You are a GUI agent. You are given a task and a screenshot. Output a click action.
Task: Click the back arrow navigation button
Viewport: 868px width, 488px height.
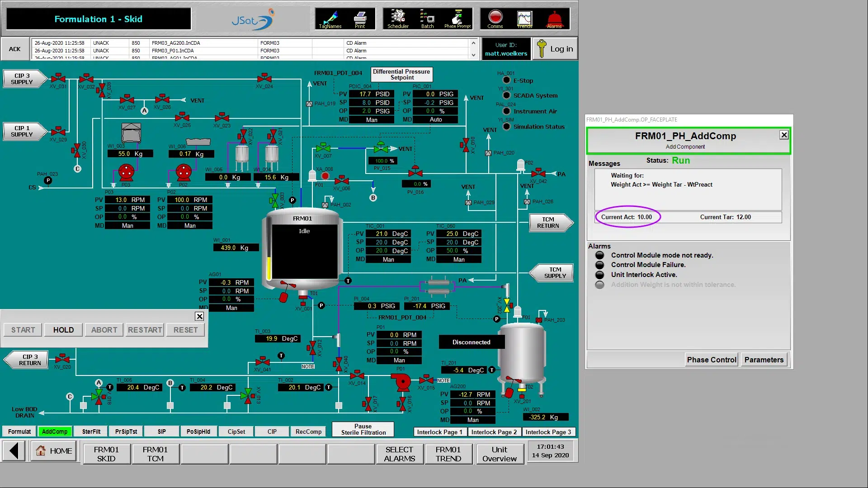(14, 451)
